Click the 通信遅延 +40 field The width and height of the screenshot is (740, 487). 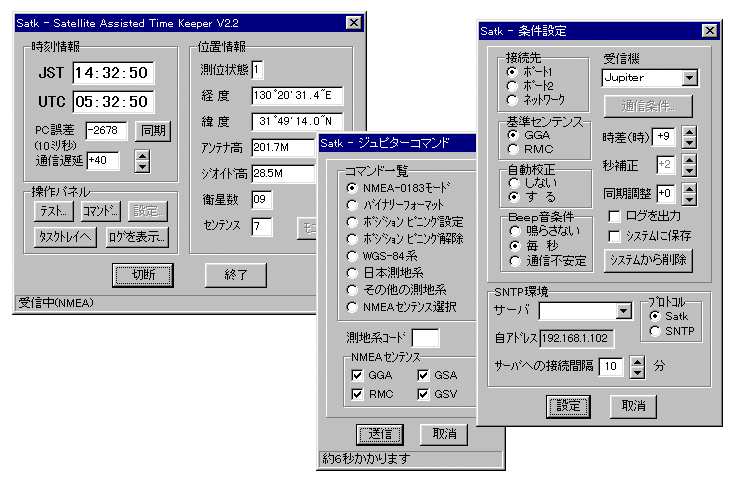(x=103, y=160)
